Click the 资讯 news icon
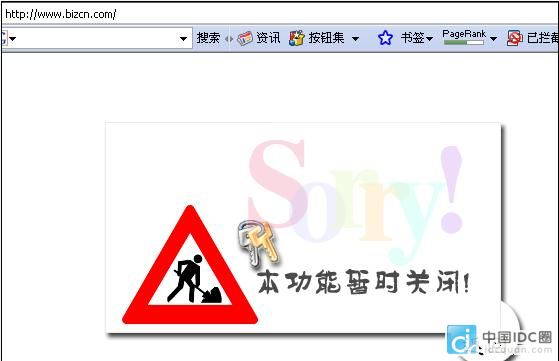The width and height of the screenshot is (559, 361). (x=245, y=38)
